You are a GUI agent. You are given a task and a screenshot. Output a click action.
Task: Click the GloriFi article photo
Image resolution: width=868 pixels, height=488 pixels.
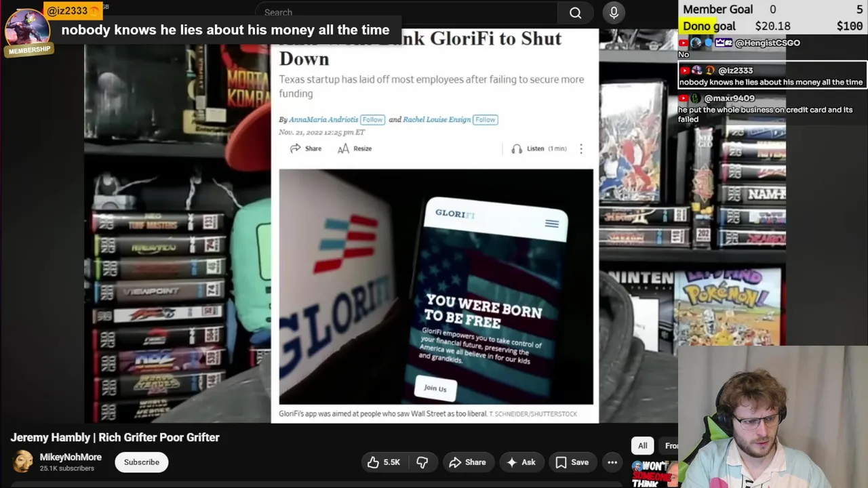[x=436, y=287]
